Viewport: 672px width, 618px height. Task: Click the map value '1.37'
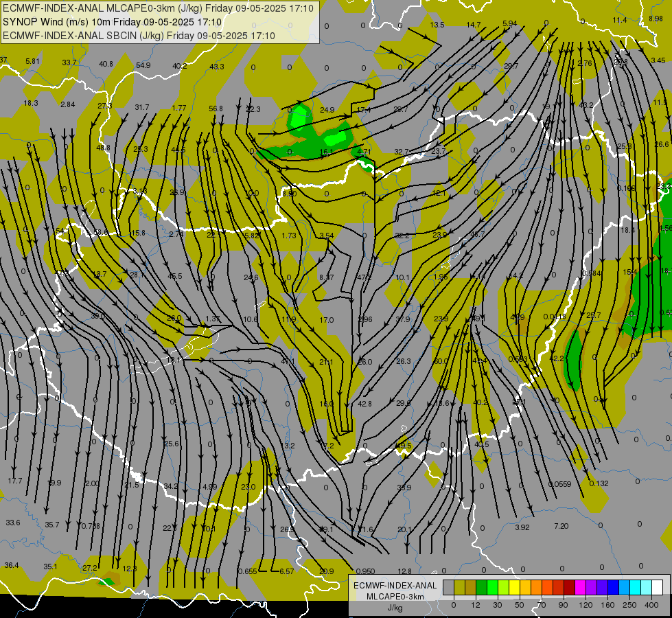pos(213,319)
